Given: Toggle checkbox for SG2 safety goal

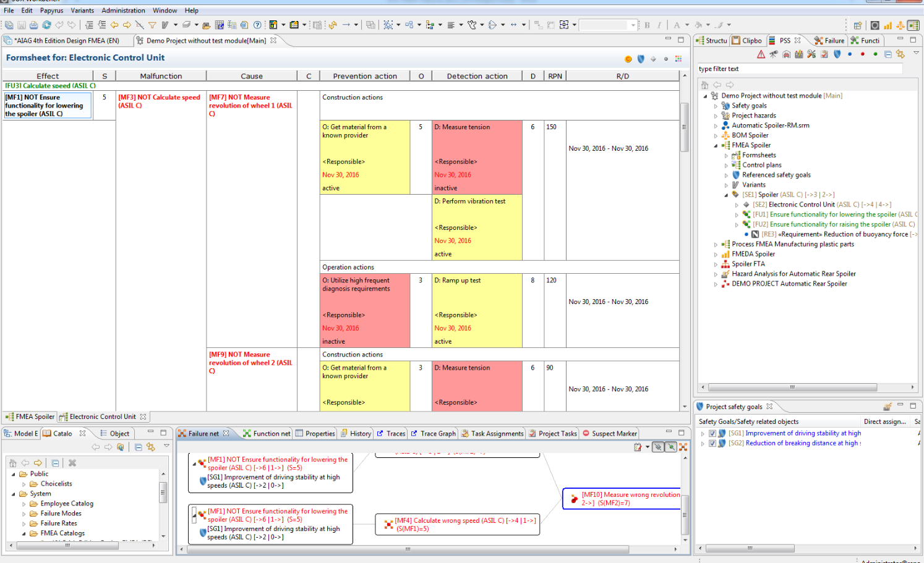Looking at the screenshot, I should 712,444.
